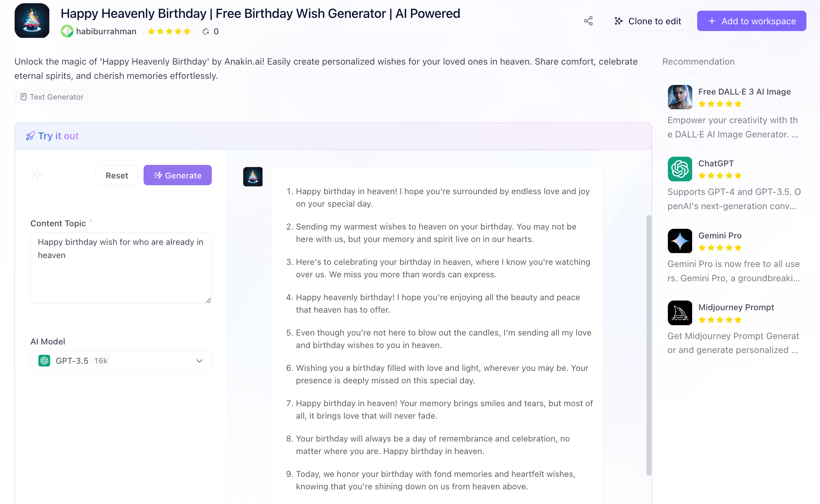Click the cake avatar beside generated output

tap(253, 177)
